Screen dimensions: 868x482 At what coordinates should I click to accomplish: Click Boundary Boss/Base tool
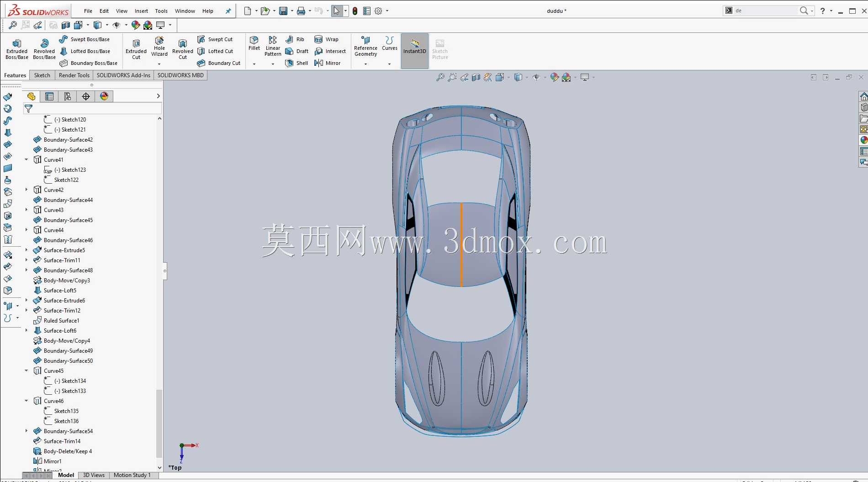point(89,63)
